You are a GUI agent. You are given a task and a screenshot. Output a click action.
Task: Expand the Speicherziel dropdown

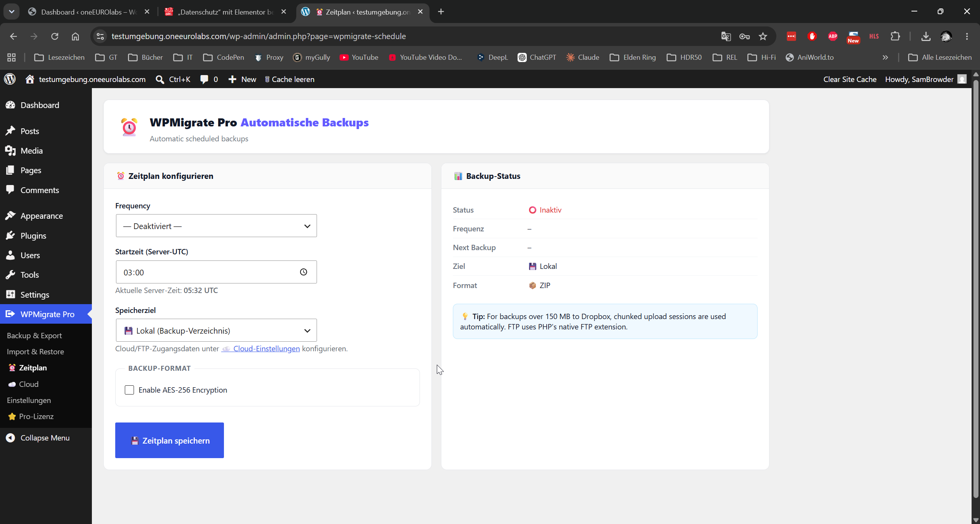click(216, 330)
